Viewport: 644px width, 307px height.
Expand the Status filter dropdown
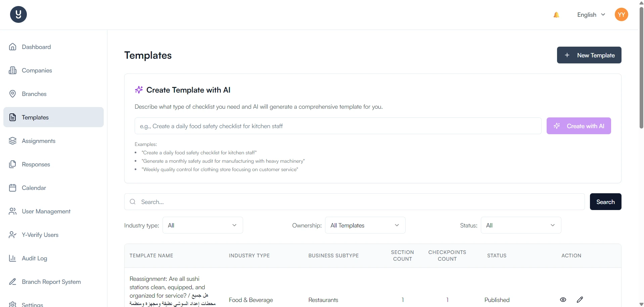tap(521, 225)
